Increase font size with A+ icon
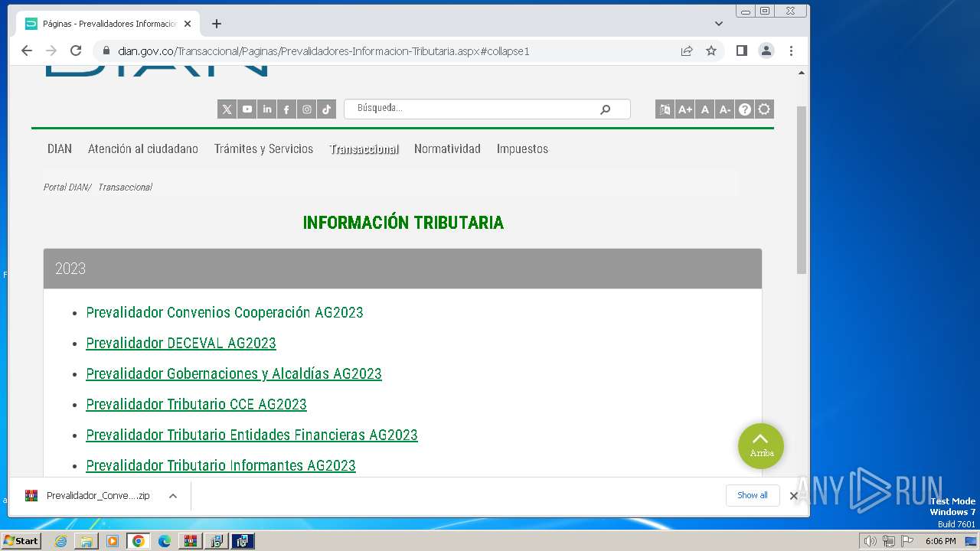 tap(684, 109)
